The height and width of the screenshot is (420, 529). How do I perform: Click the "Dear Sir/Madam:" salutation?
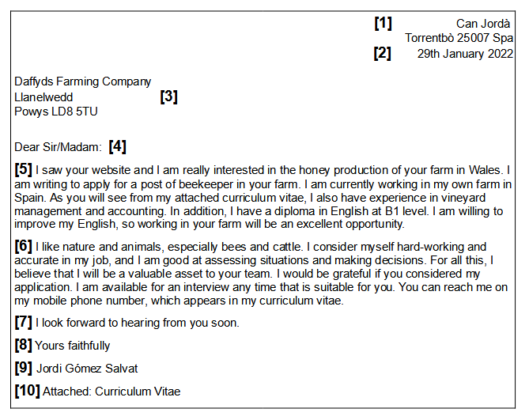(x=58, y=147)
